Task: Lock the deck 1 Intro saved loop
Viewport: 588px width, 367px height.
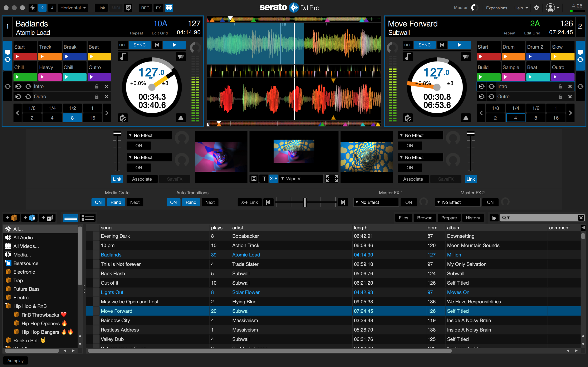Action: (x=97, y=86)
